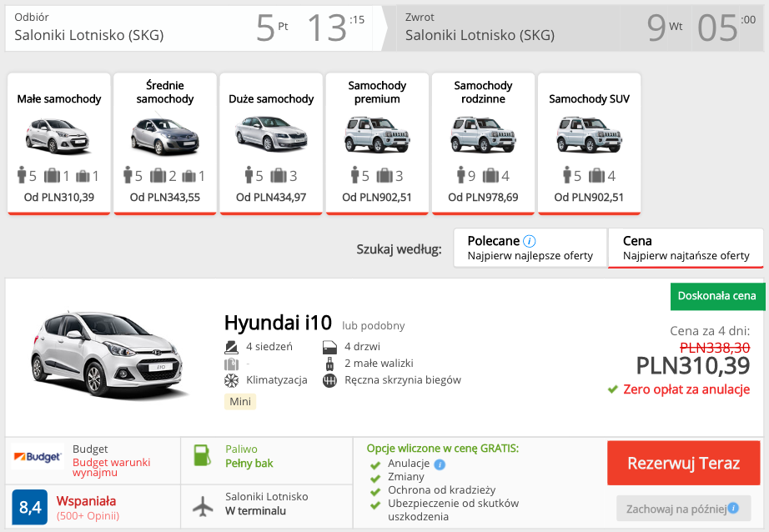
Task: Click the snowflake Klimatyzacja icon
Action: pyautogui.click(x=232, y=380)
